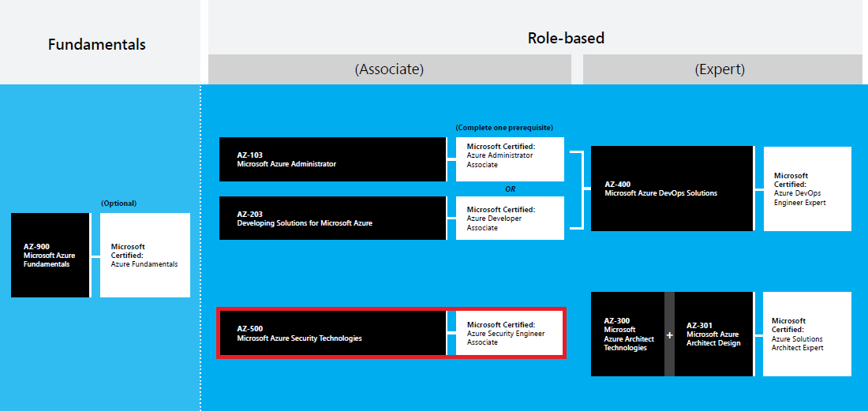Open the Azure Security Engineer Associate card
868x411 pixels.
[510, 333]
